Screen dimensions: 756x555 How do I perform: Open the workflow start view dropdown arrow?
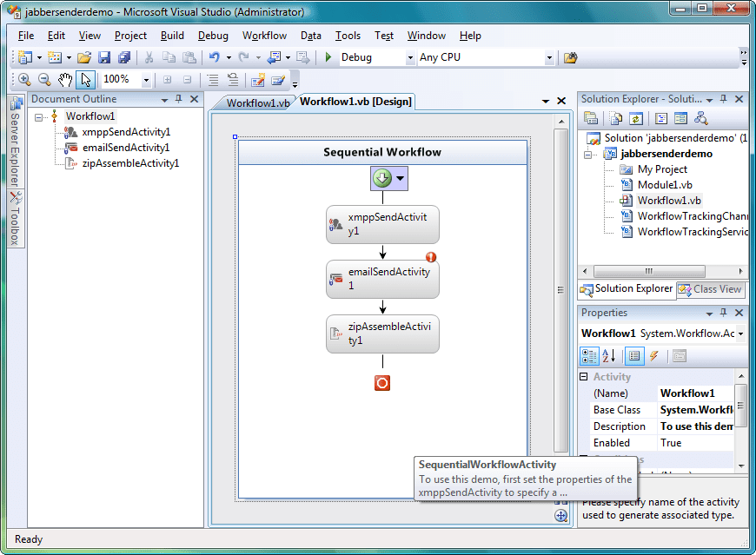(401, 178)
